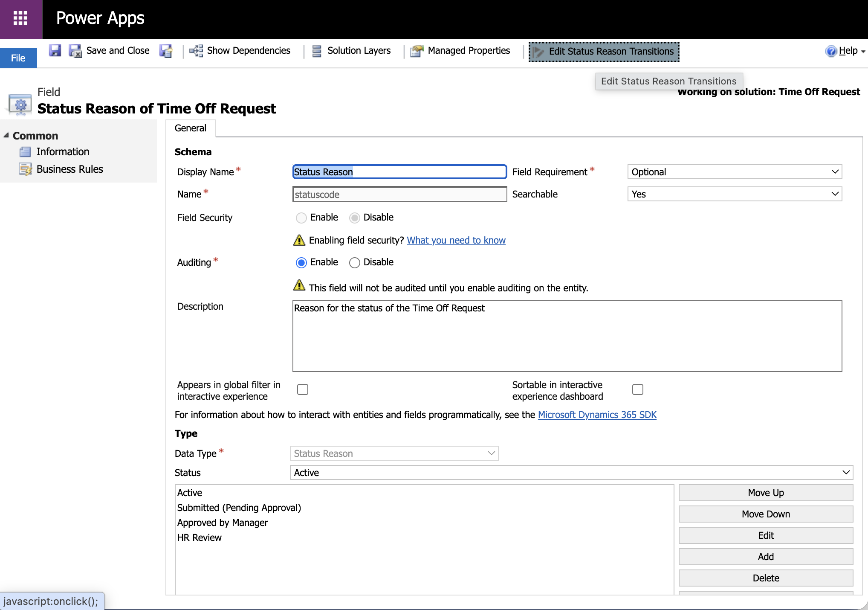Screen dimensions: 868x610
Task: Click the Move Down button
Action: pos(766,514)
